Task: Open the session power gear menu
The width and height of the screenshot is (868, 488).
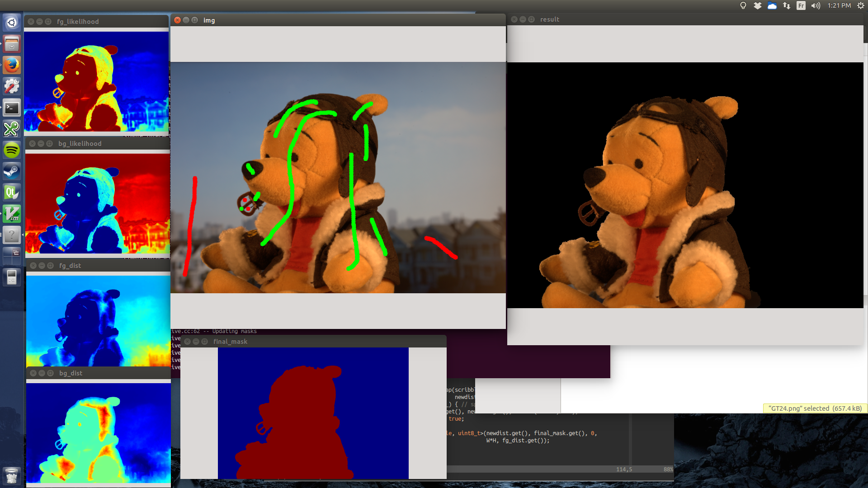Action: 861,5
